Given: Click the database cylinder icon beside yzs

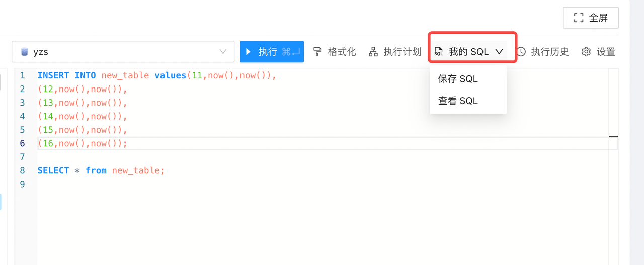Looking at the screenshot, I should point(24,52).
